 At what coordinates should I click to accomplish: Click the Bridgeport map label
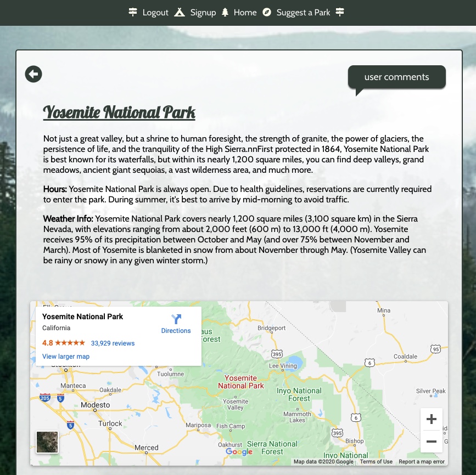[271, 328]
